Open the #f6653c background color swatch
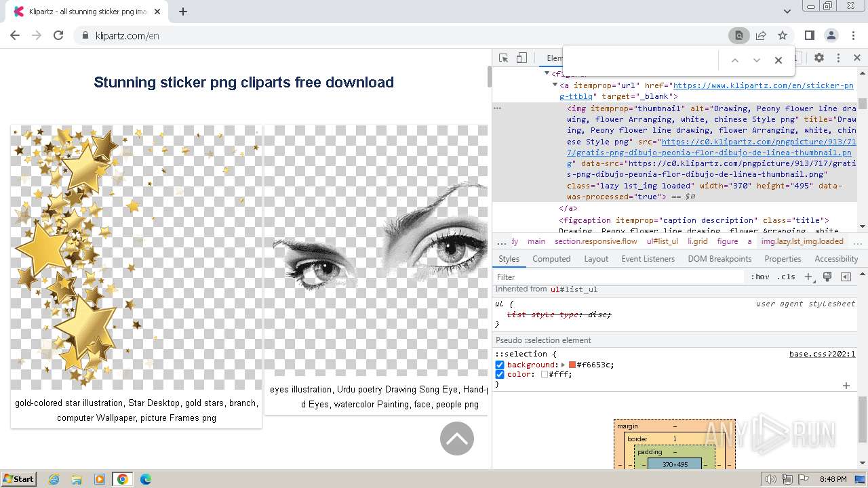 click(x=572, y=365)
